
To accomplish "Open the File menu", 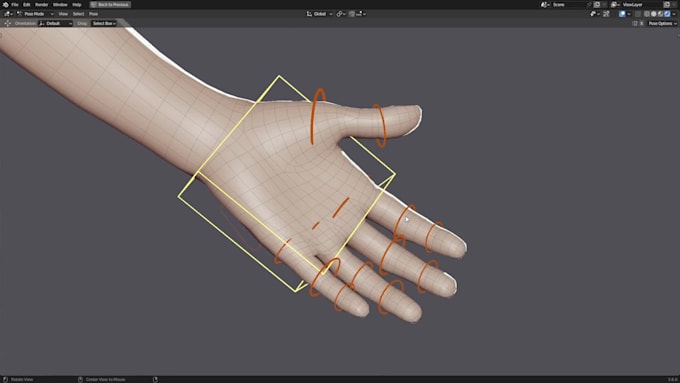I will pos(15,4).
